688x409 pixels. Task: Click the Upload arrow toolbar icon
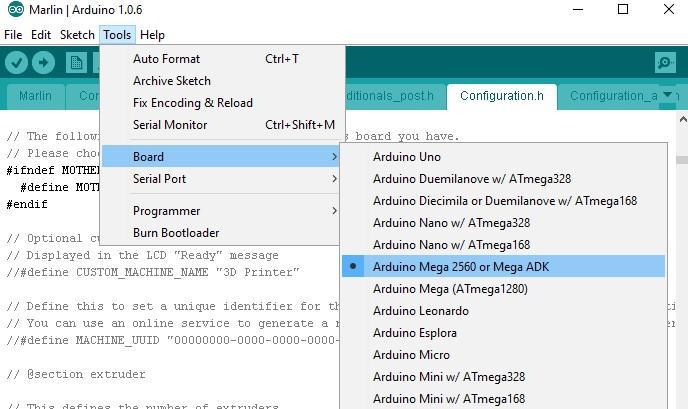tap(44, 63)
